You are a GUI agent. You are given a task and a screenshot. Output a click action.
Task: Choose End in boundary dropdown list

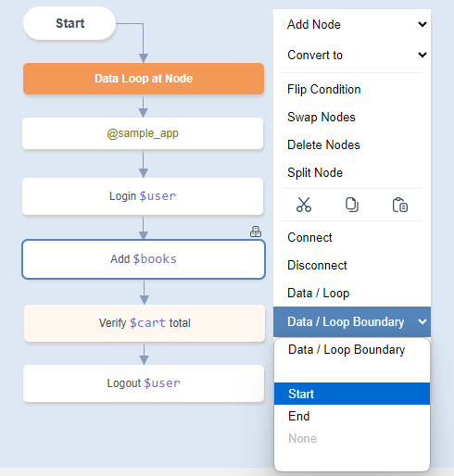(x=352, y=416)
